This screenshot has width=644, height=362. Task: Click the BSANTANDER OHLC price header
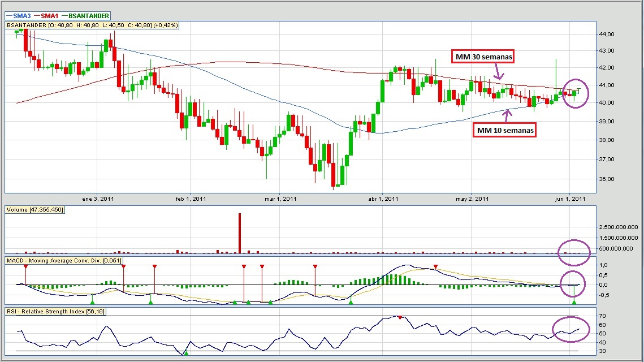[93, 25]
